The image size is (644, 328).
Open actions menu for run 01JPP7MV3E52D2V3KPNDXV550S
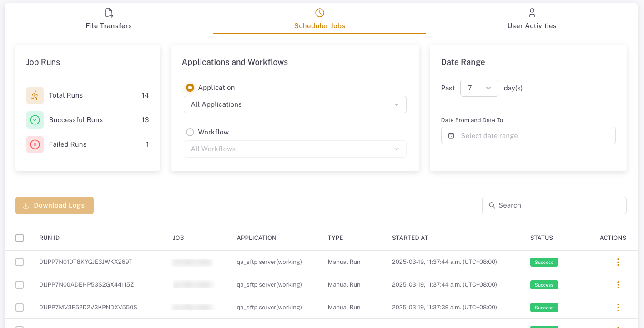(618, 308)
